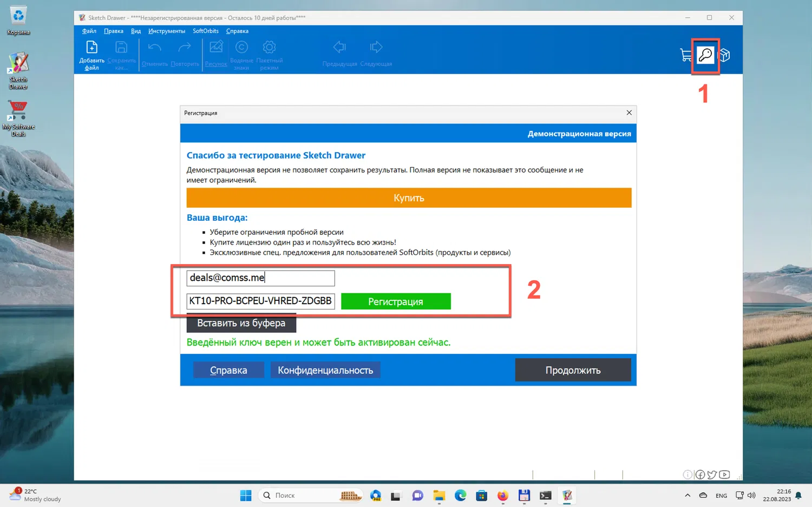Click the Конфиденциальность button
This screenshot has height=507, width=812.
pyautogui.click(x=325, y=370)
